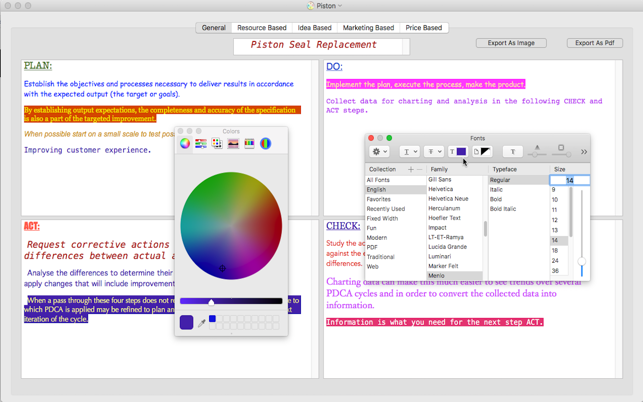Click the DO heading text
This screenshot has height=402, width=643.
coord(334,66)
